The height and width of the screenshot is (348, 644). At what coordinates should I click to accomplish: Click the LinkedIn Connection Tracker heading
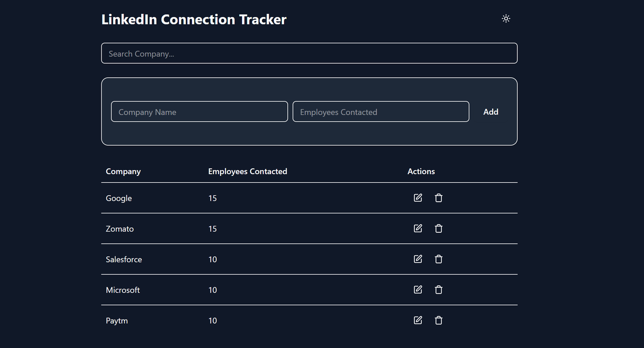click(x=194, y=19)
